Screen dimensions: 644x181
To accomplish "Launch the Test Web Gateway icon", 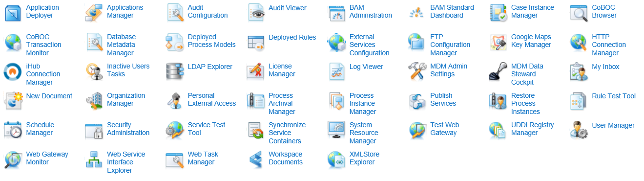I will click(x=417, y=130).
